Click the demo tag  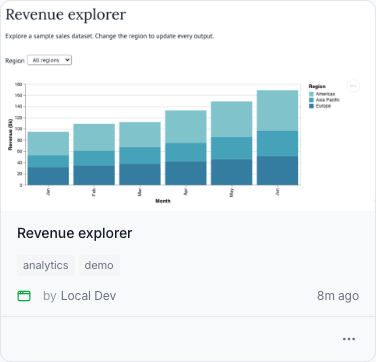[x=99, y=265]
